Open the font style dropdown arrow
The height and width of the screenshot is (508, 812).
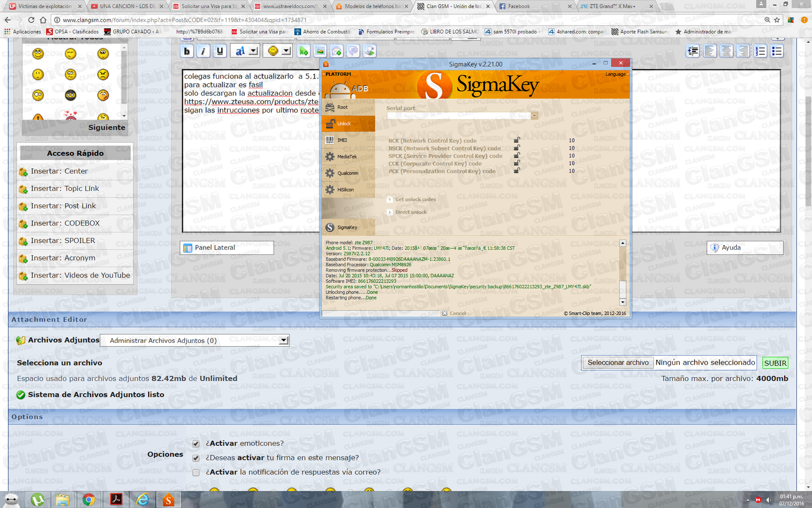point(253,51)
